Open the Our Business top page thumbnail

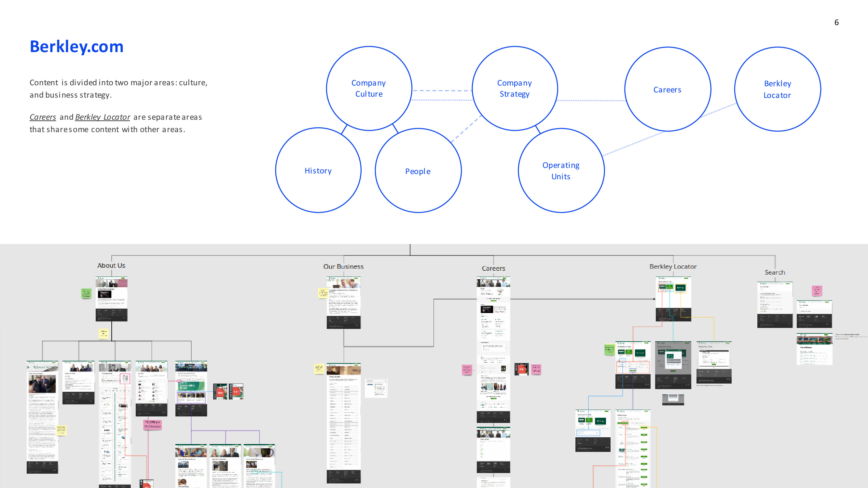click(343, 303)
